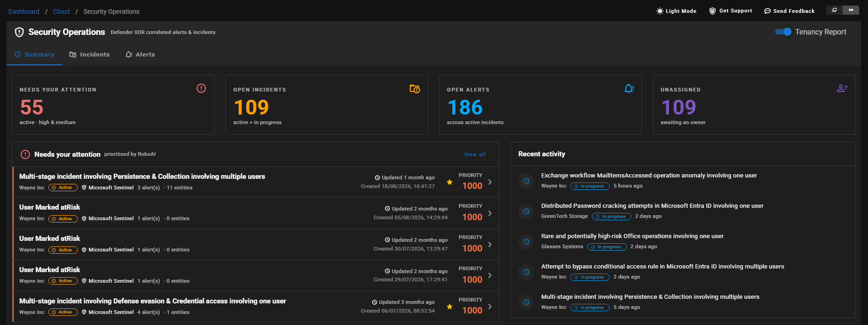Click Active badge on incident created 18/08/2026

(63, 188)
